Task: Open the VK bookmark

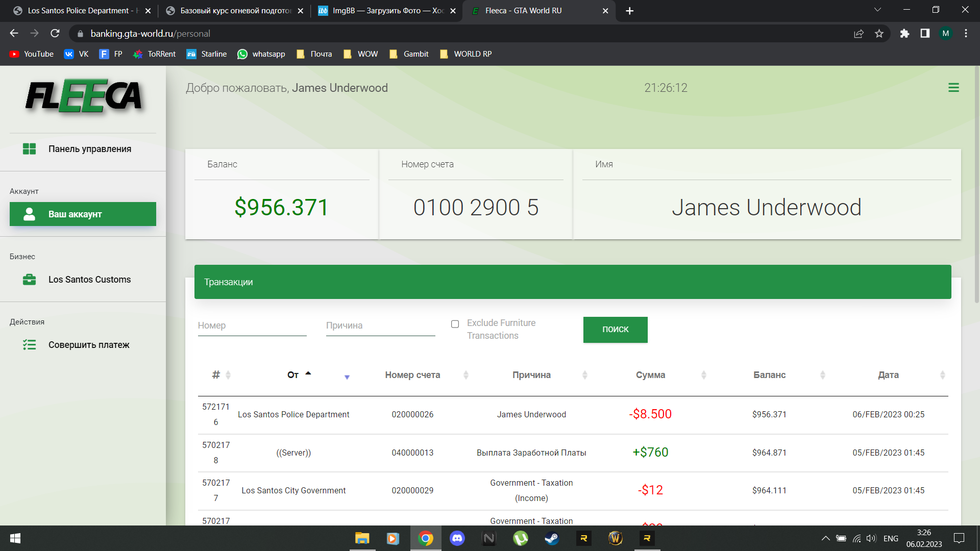Action: coord(77,54)
